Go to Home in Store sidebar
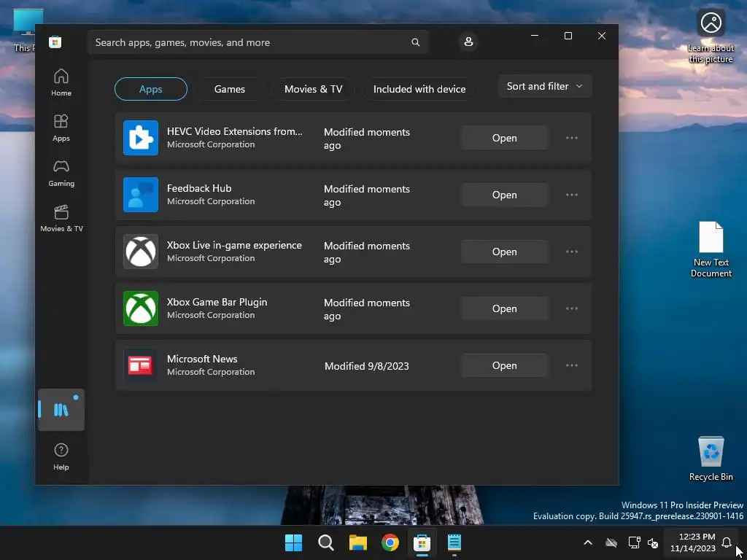 click(x=61, y=83)
